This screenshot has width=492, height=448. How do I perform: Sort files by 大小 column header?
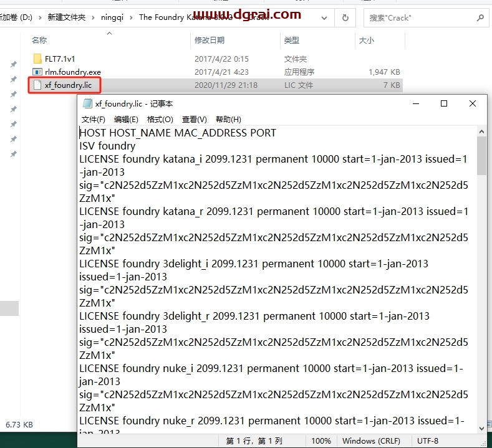(x=367, y=40)
